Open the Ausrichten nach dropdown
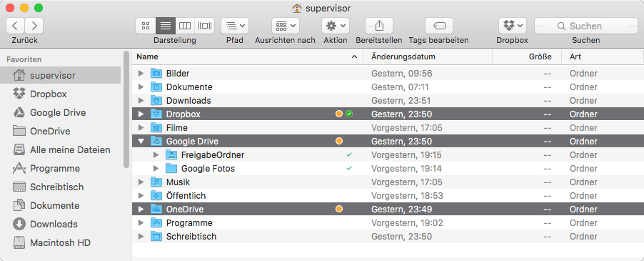 (286, 26)
